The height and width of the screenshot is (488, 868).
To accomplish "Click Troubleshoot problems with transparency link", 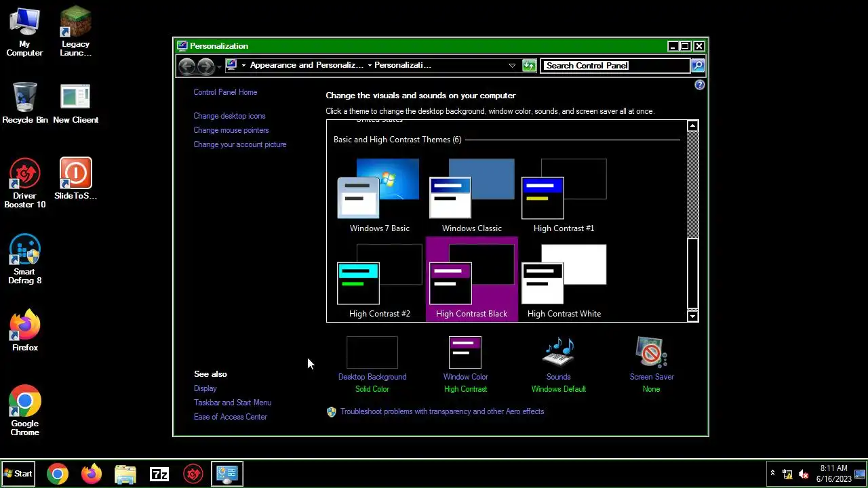I will coord(442,411).
